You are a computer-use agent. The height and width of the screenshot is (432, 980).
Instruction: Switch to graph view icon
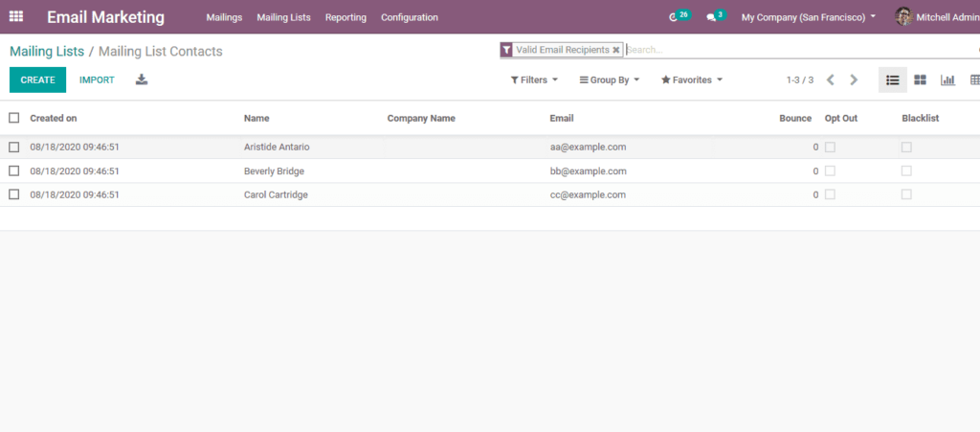[x=948, y=80]
